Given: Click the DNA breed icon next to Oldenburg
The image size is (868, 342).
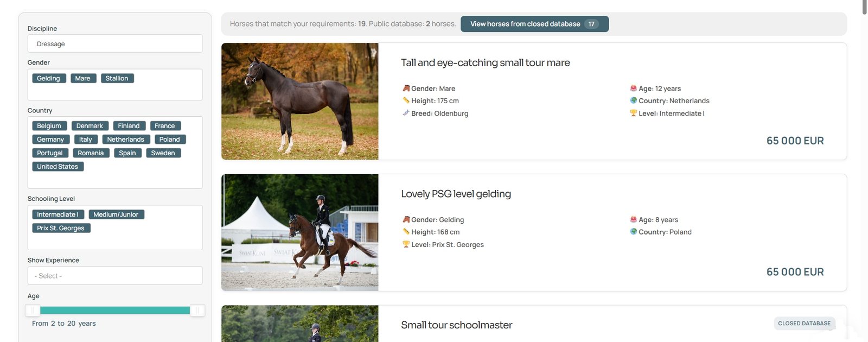Looking at the screenshot, I should tap(406, 113).
